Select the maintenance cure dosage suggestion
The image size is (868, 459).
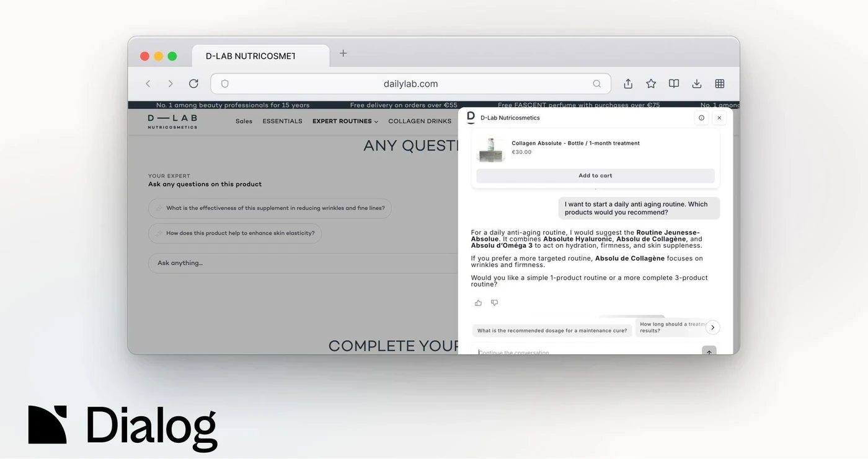click(552, 331)
